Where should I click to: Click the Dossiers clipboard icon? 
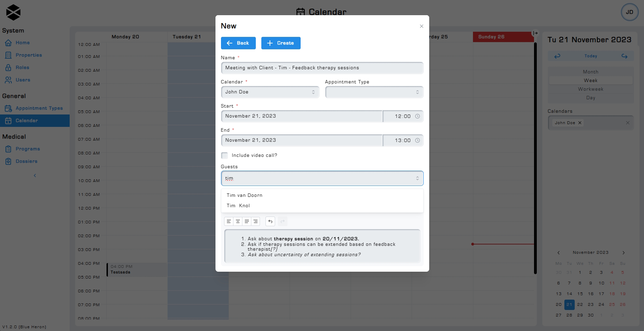point(8,161)
